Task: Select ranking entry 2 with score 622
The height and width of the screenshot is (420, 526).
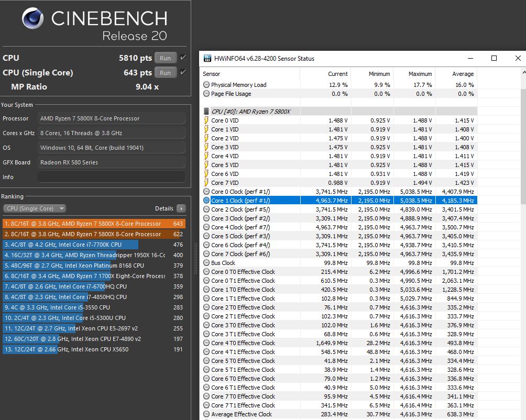Action: click(x=94, y=234)
